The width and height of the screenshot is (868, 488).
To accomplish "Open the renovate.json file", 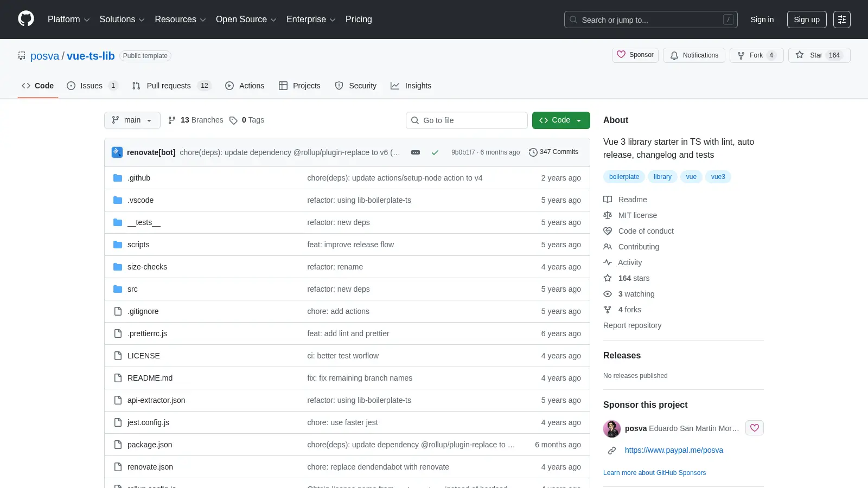I will (150, 467).
